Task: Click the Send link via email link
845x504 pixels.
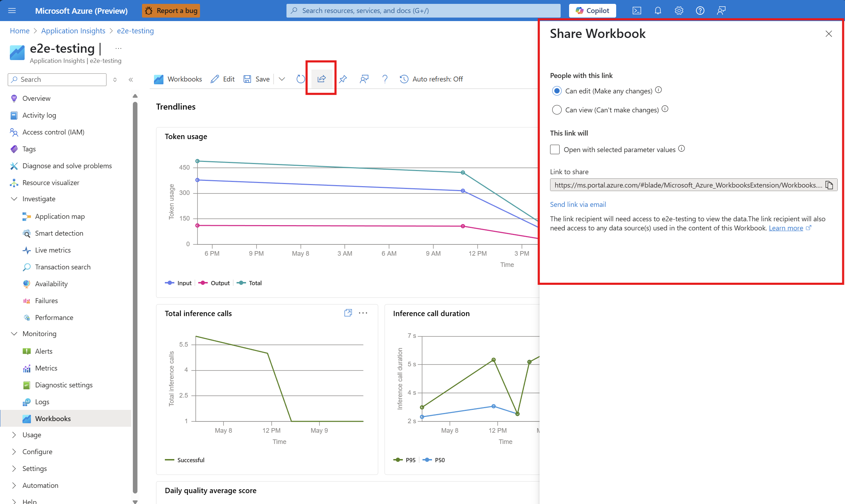Action: click(578, 204)
